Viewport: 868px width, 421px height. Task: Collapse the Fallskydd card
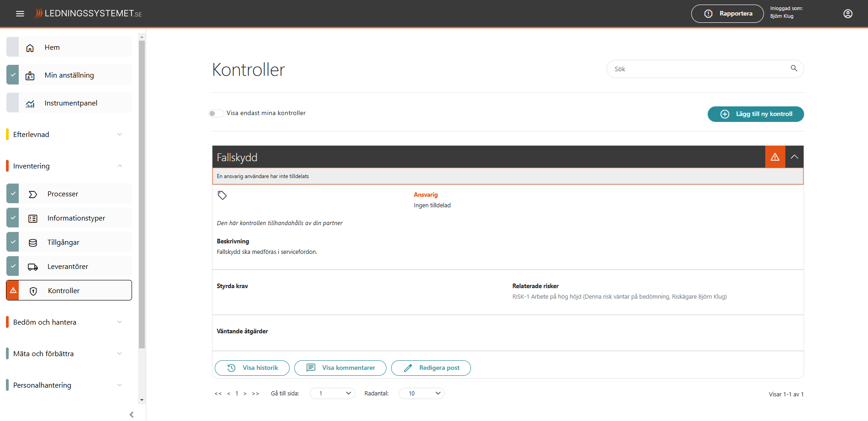click(794, 157)
